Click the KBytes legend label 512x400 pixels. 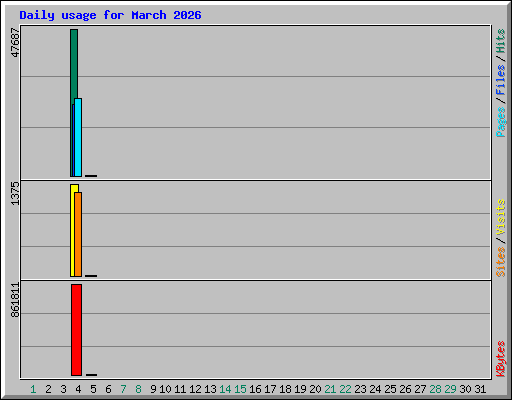click(500, 359)
